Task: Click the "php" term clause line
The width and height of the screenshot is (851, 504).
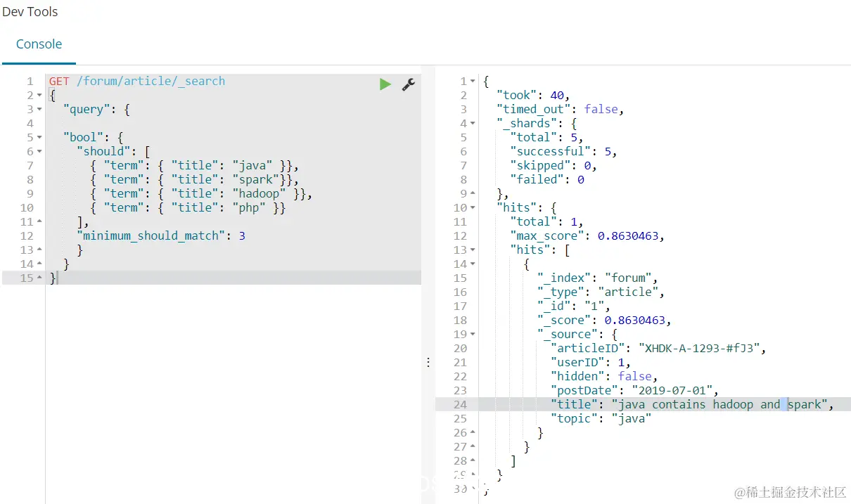Action: 188,207
